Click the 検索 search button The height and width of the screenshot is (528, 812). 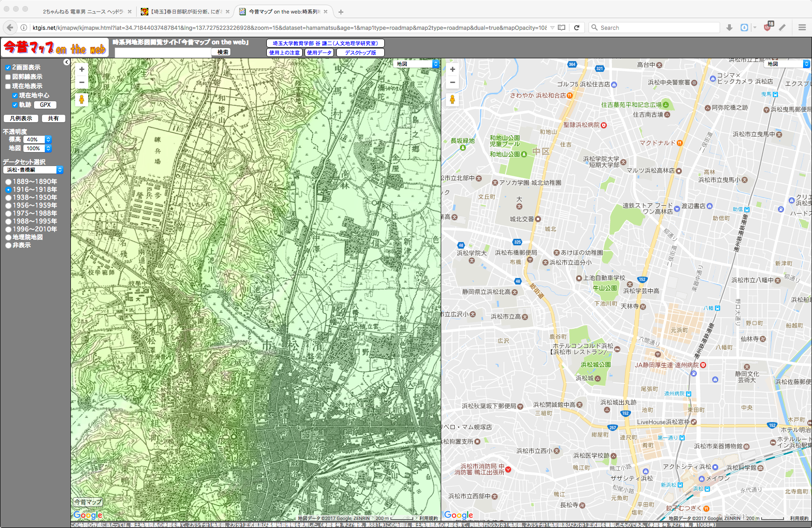click(223, 52)
